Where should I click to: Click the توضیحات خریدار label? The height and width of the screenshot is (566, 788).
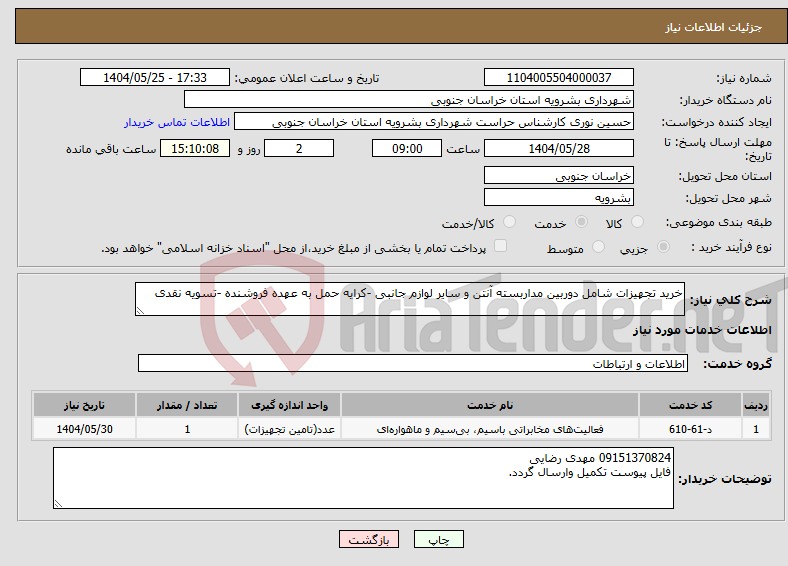pos(725,479)
